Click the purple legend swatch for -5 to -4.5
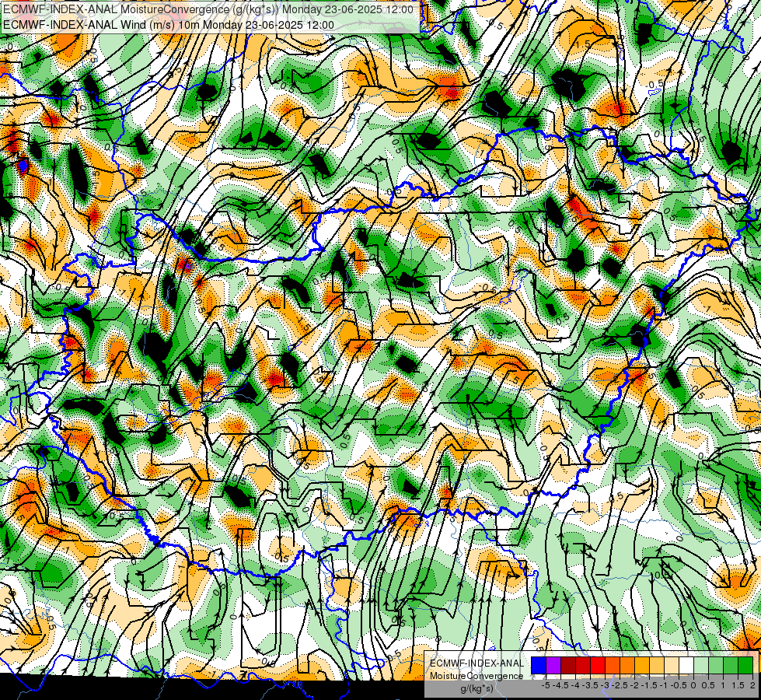The height and width of the screenshot is (700, 761). point(553,665)
